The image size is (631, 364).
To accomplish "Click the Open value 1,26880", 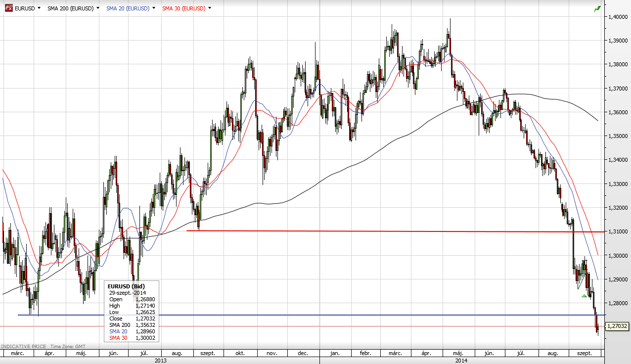I will click(x=145, y=299).
